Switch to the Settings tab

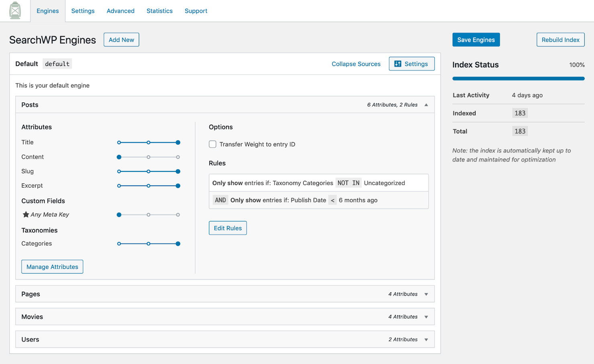pos(83,11)
